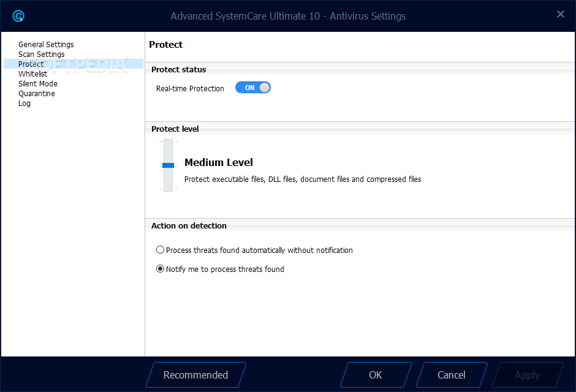Click the Advanced SystemCare logo icon
This screenshot has width=576, height=392.
(x=18, y=16)
